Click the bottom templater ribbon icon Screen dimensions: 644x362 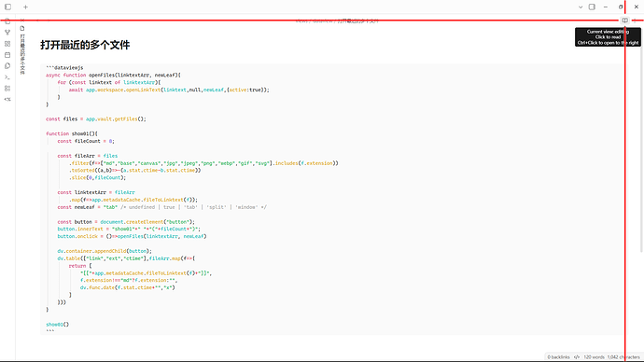click(7, 99)
